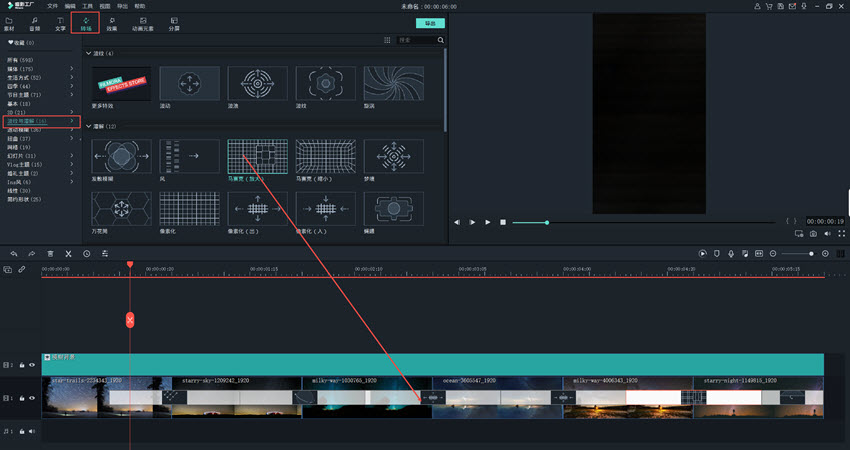Toggle eye visibility on the teal background track

[32, 365]
